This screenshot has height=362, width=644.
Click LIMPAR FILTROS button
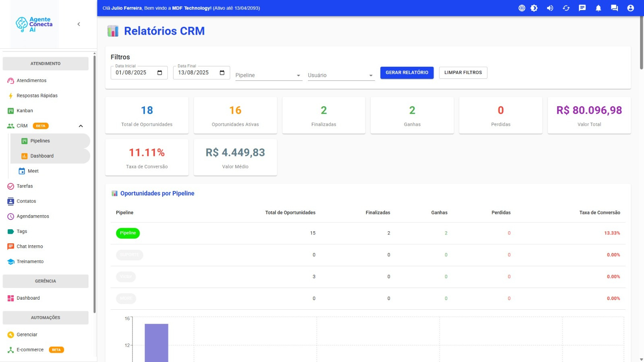[463, 73]
